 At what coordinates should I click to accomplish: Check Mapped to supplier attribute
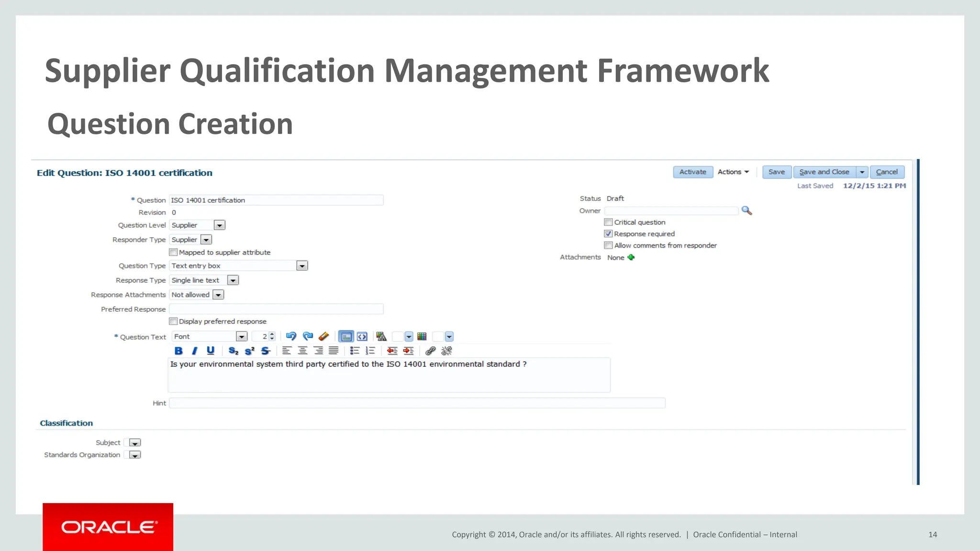click(173, 252)
